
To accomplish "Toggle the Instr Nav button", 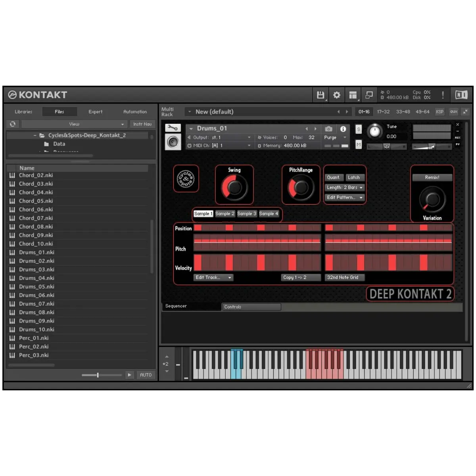I will tap(142, 124).
